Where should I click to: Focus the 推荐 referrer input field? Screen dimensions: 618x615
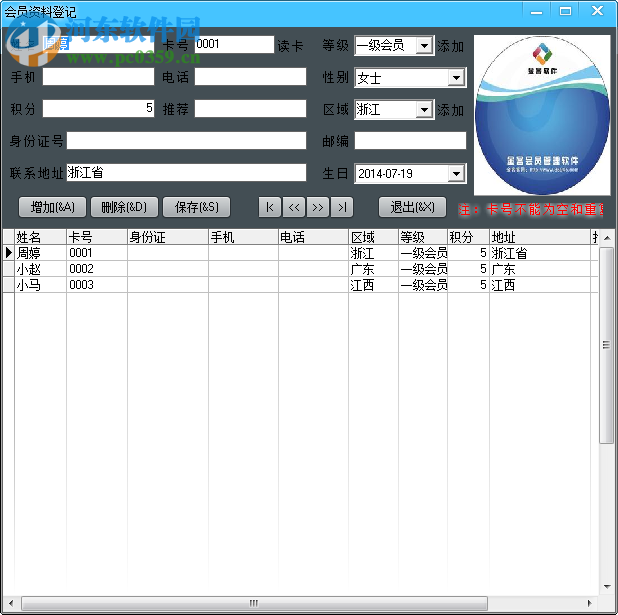pyautogui.click(x=250, y=108)
